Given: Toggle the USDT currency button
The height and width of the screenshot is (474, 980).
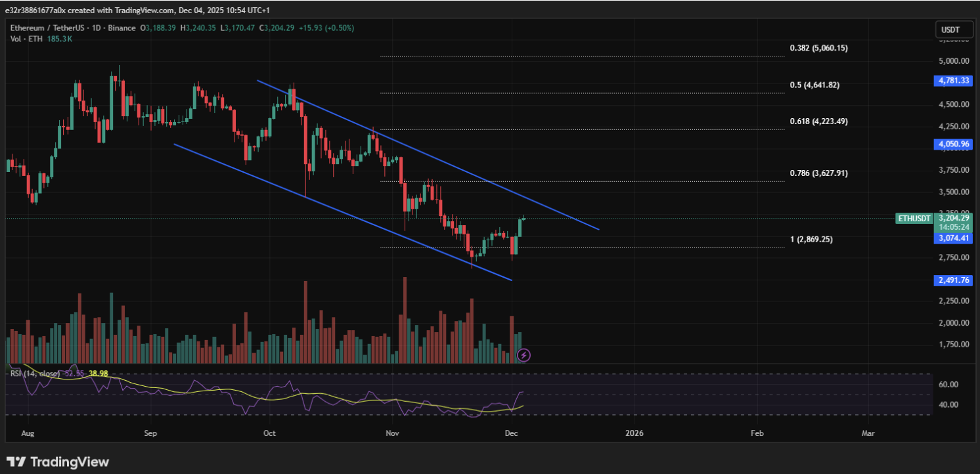Looking at the screenshot, I should coord(953,29).
